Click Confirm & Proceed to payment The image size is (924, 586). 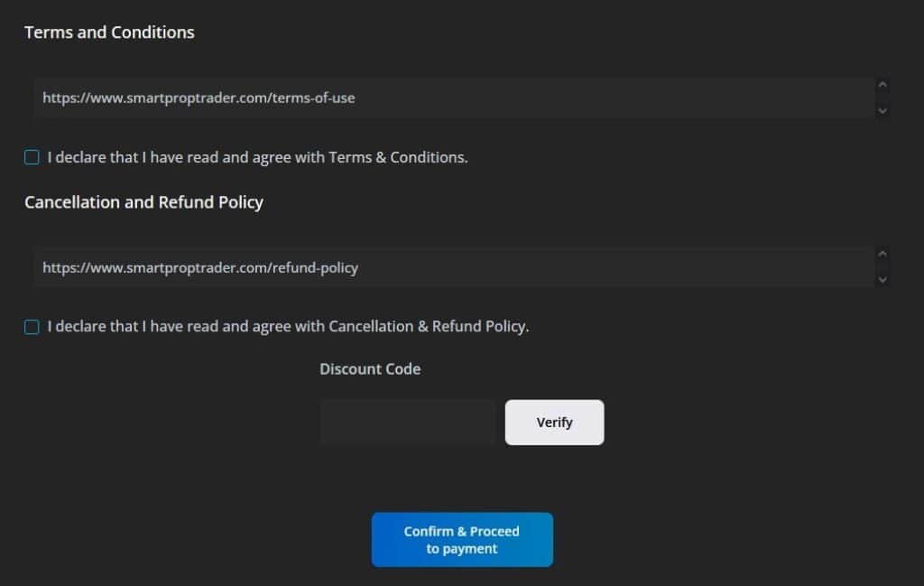click(462, 539)
